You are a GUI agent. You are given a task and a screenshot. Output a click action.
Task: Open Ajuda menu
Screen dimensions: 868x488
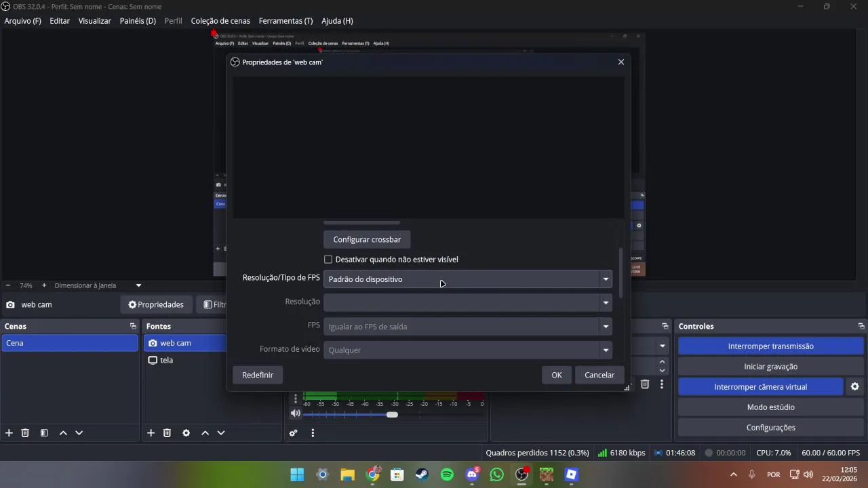pos(337,21)
